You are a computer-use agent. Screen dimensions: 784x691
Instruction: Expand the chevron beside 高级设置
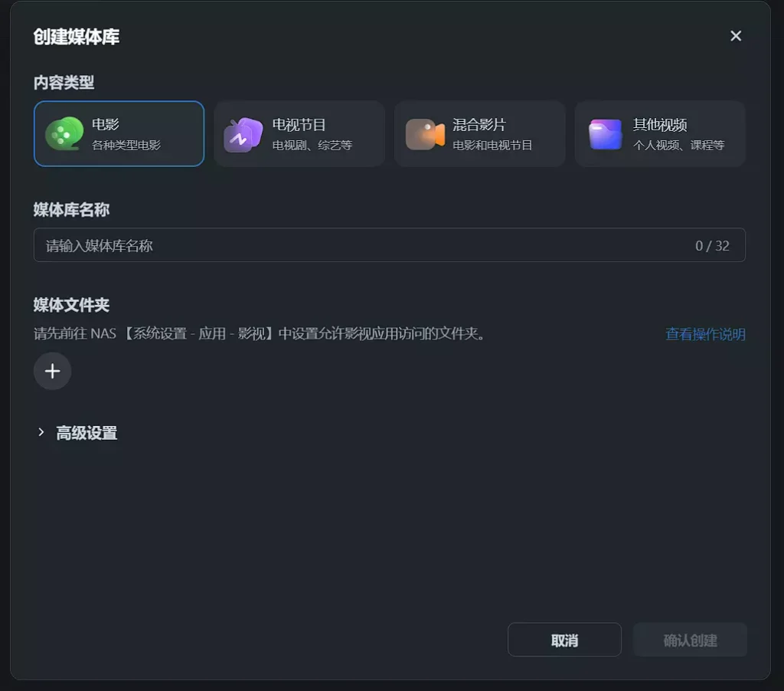pos(41,433)
